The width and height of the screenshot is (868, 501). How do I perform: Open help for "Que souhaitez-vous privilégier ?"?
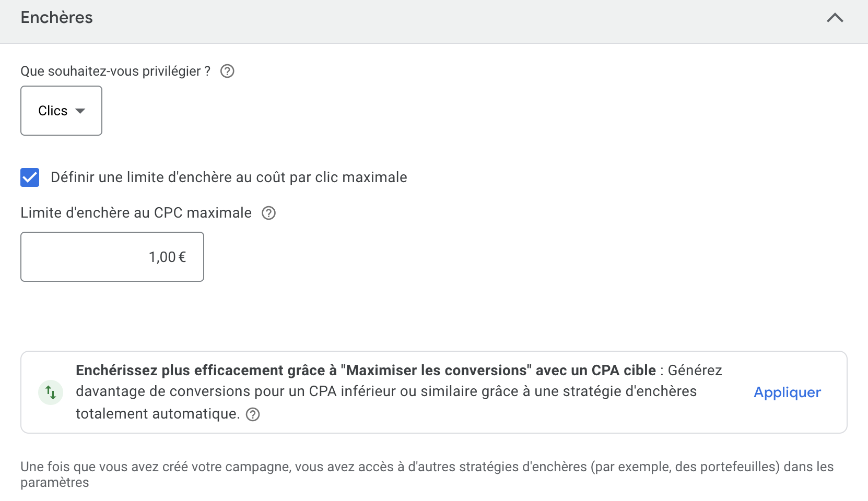tap(227, 71)
